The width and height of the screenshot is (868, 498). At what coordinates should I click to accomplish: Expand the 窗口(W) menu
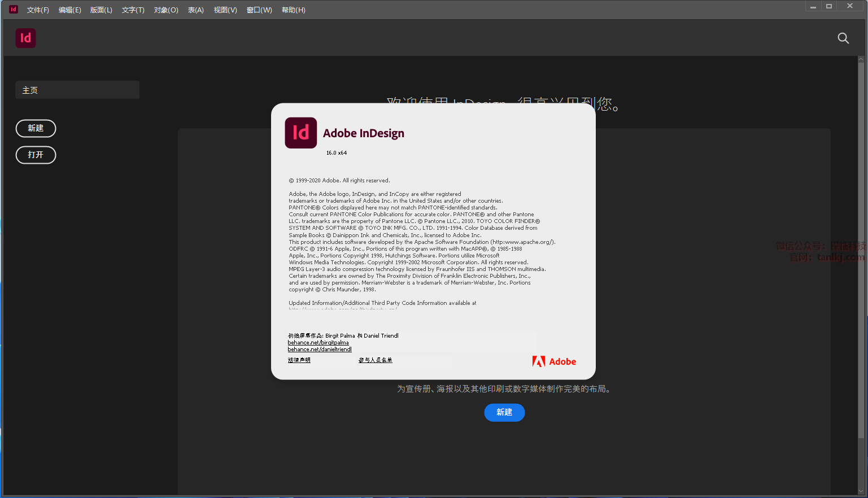[259, 10]
